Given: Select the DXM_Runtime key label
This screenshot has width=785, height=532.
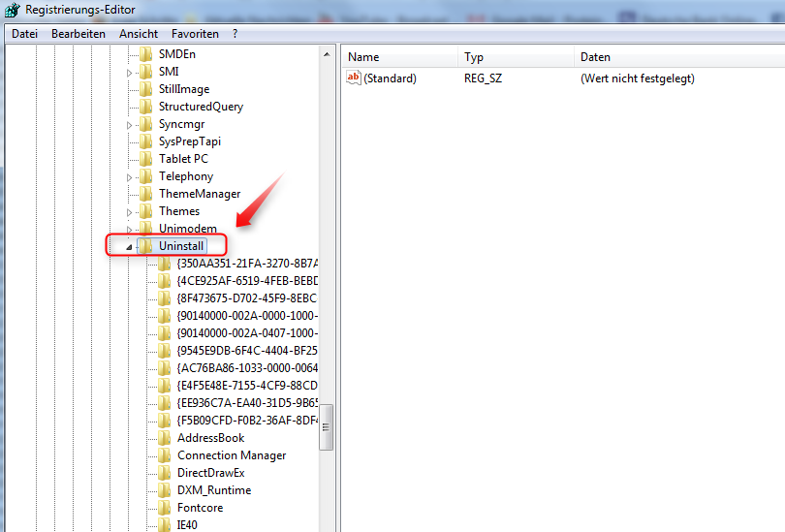Looking at the screenshot, I should click(214, 490).
